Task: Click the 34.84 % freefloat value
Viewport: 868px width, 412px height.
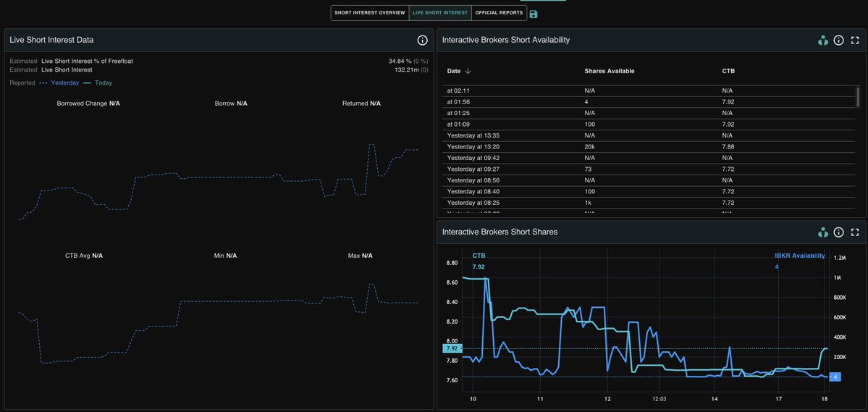Action: [400, 61]
